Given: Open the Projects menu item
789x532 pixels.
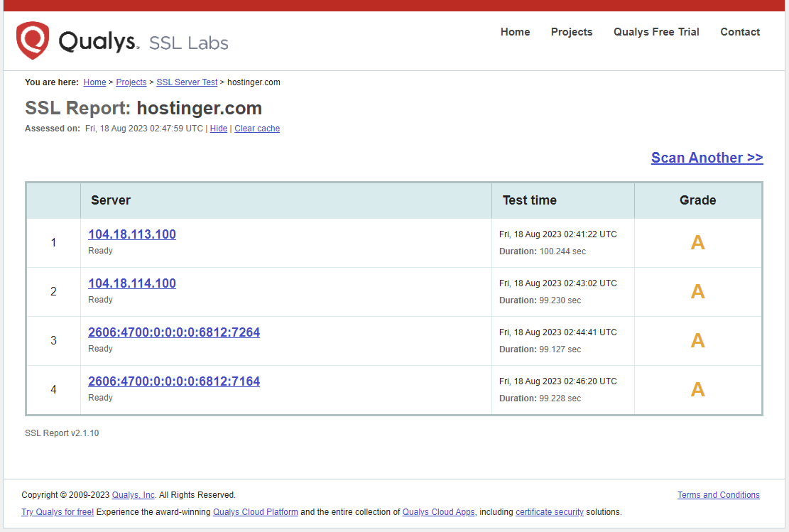Looking at the screenshot, I should pyautogui.click(x=572, y=32).
